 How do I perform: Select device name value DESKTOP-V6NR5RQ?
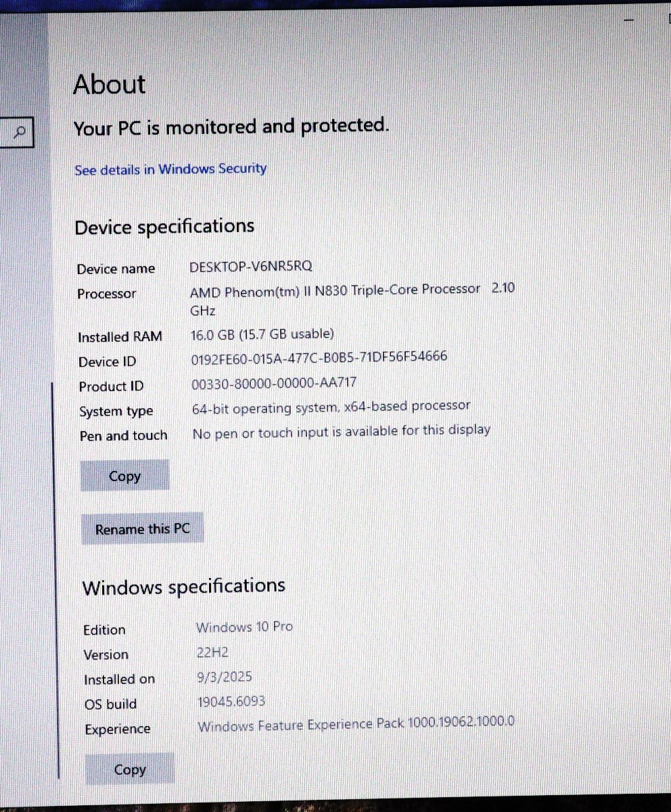coord(251,267)
